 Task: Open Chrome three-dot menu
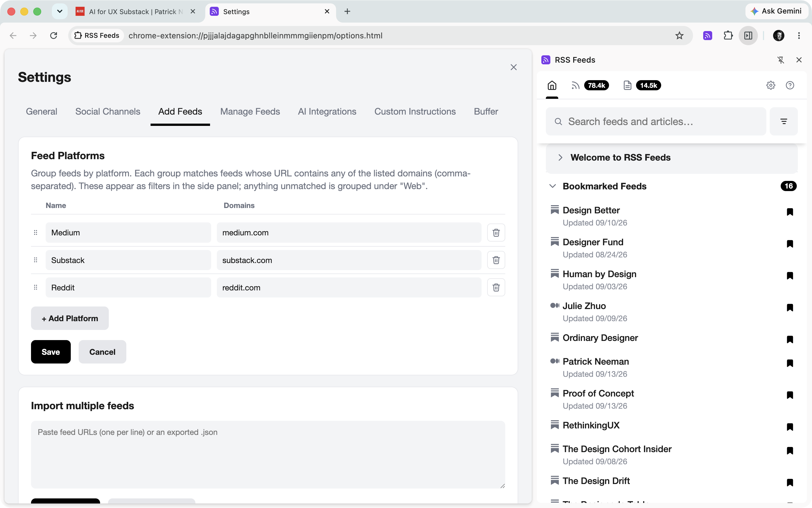(798, 36)
